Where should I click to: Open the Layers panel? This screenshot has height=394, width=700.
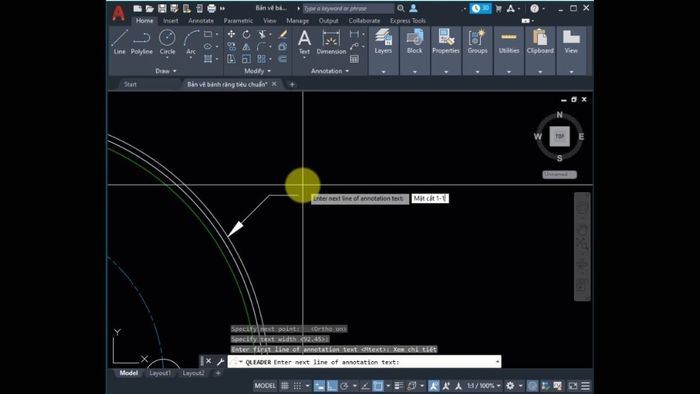383,42
